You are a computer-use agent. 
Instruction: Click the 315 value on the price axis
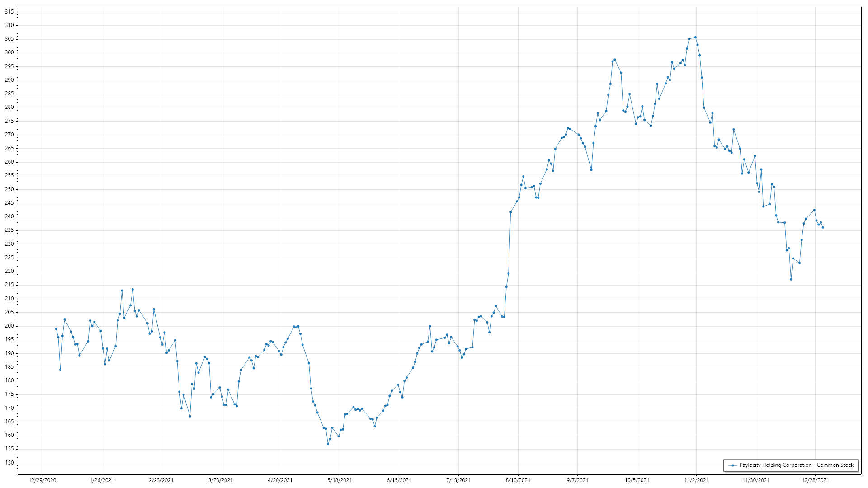coord(9,12)
